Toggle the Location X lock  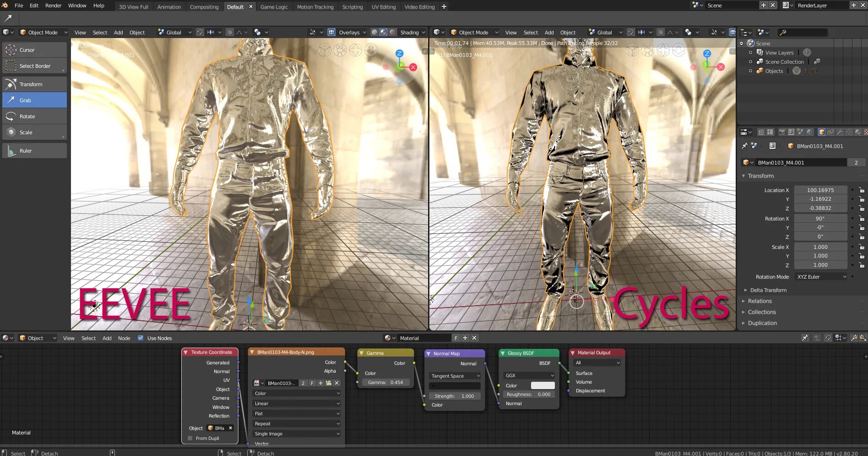pos(861,190)
